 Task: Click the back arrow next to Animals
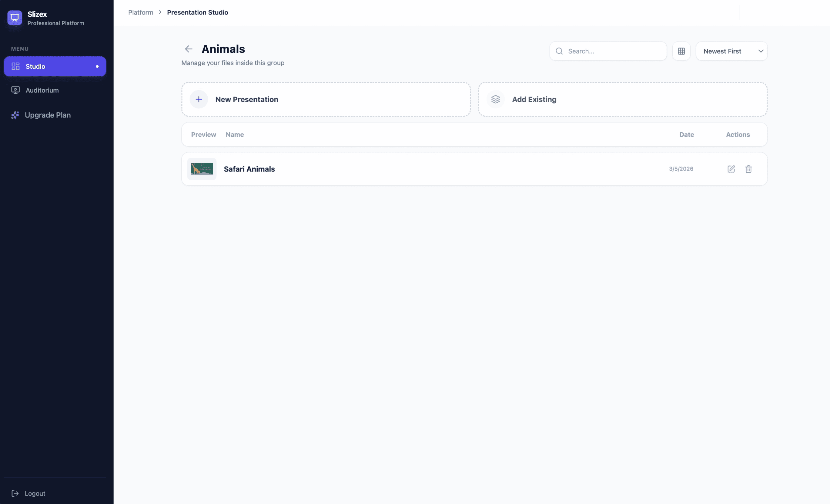[189, 49]
